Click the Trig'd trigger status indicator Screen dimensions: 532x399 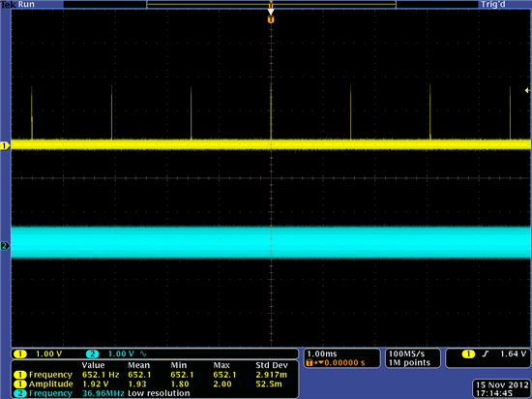click(493, 4)
